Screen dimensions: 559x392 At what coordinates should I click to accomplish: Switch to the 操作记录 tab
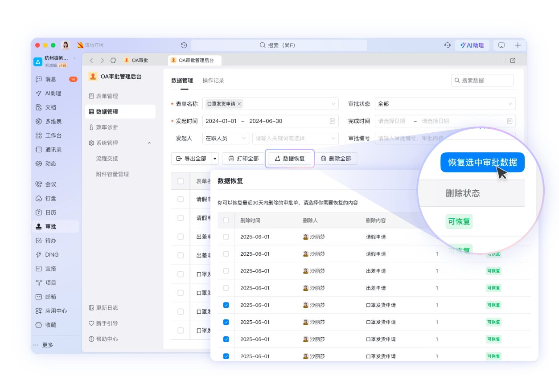click(213, 81)
